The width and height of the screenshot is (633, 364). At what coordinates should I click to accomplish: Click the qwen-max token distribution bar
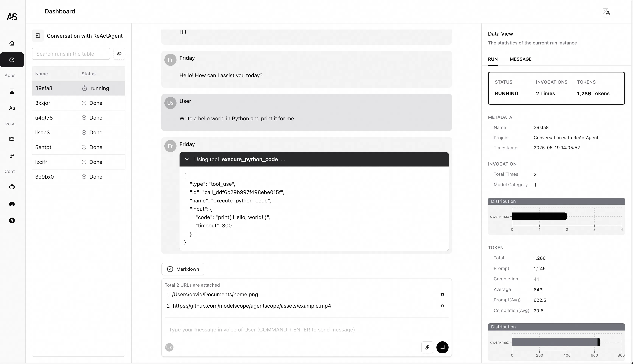click(x=555, y=342)
